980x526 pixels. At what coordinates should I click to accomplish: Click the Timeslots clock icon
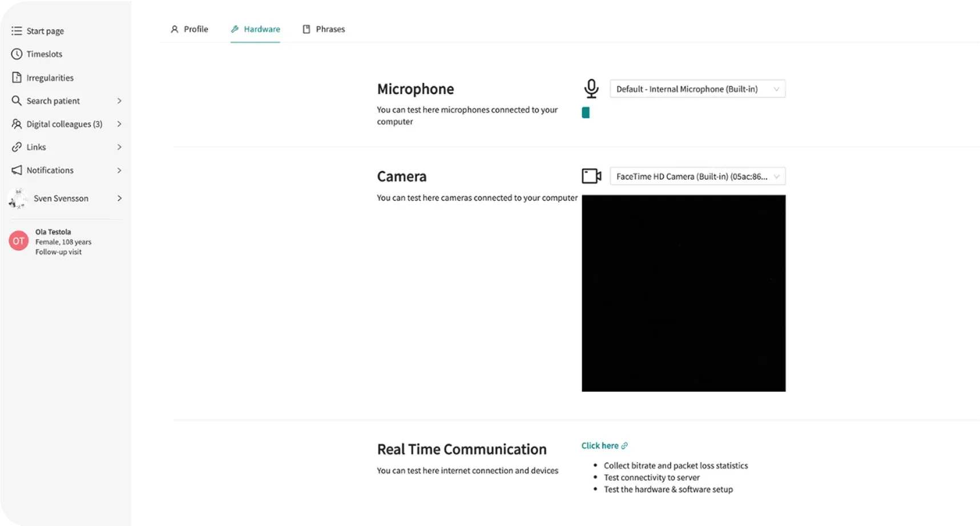(x=17, y=54)
